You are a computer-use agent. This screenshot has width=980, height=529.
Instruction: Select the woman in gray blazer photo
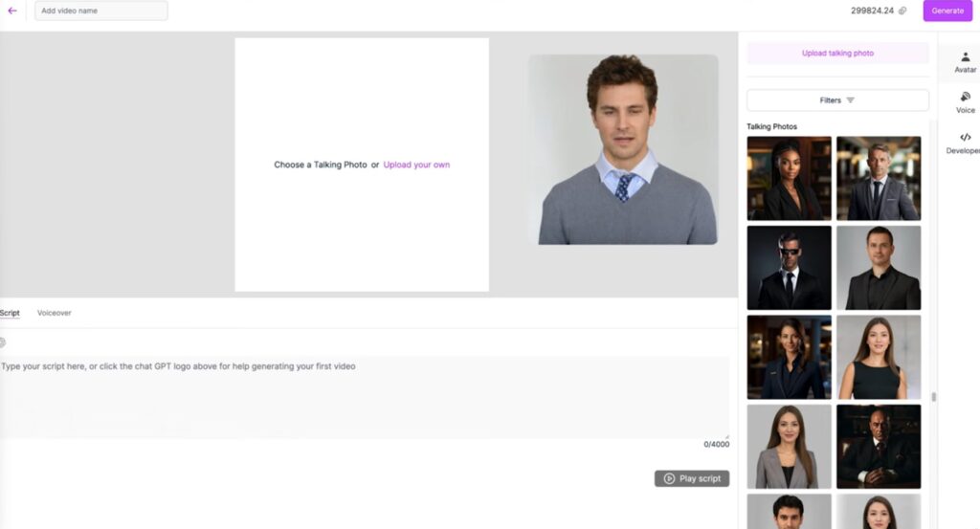(789, 446)
